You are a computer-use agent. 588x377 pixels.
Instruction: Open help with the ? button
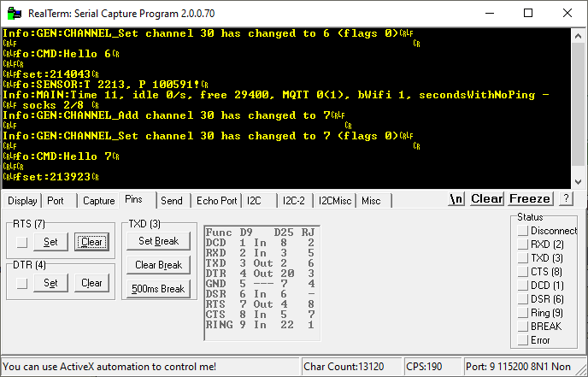pos(566,199)
